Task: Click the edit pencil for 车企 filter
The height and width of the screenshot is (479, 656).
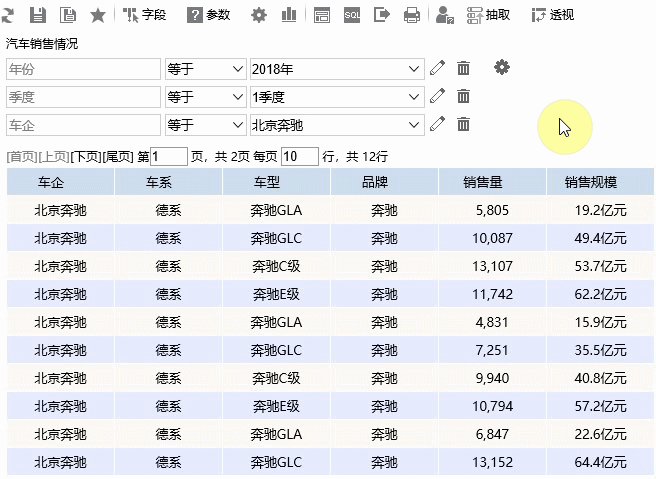Action: [438, 124]
